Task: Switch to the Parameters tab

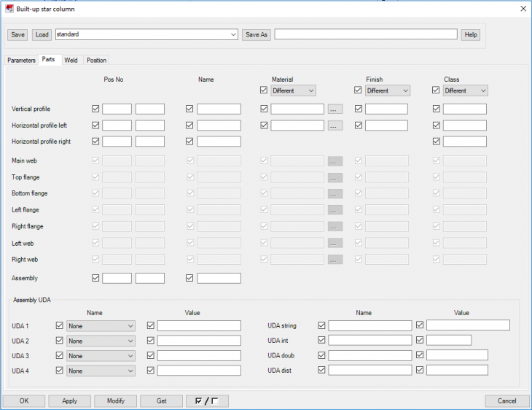Action: point(22,61)
